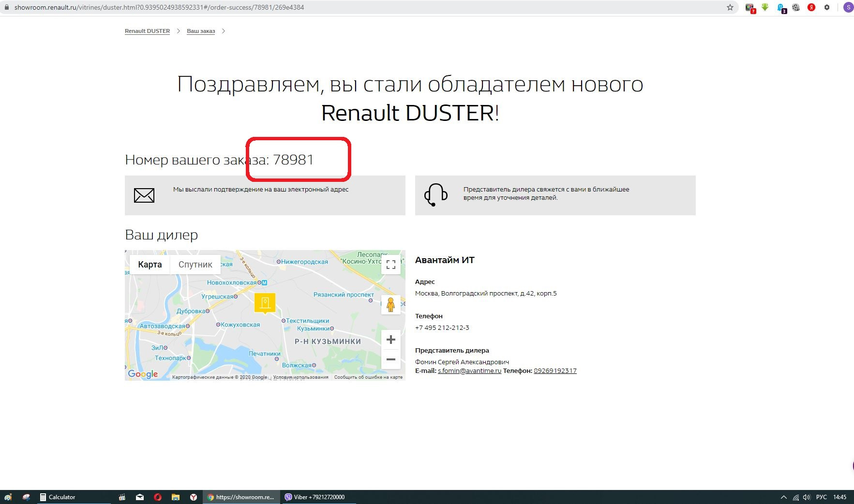
Task: Toggle fullscreen view on the map
Action: pyautogui.click(x=391, y=265)
